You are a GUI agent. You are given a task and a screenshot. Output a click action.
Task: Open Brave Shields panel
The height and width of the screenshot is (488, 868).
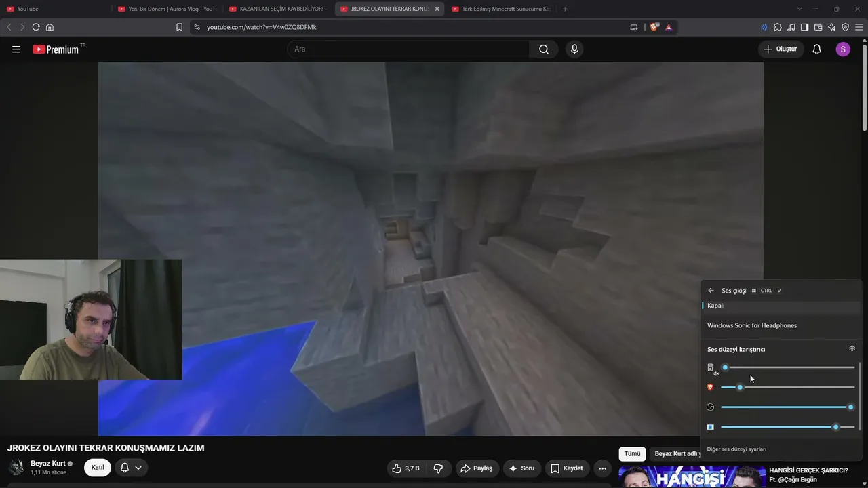(x=654, y=27)
